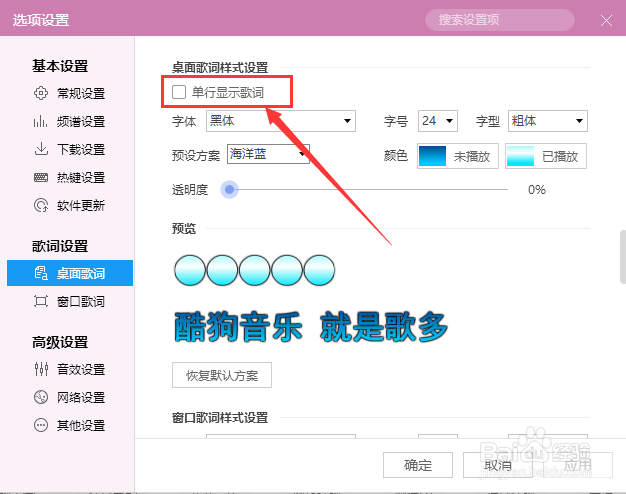
Task: Click the 桌面歌词样式设置 section title
Action: 220,67
